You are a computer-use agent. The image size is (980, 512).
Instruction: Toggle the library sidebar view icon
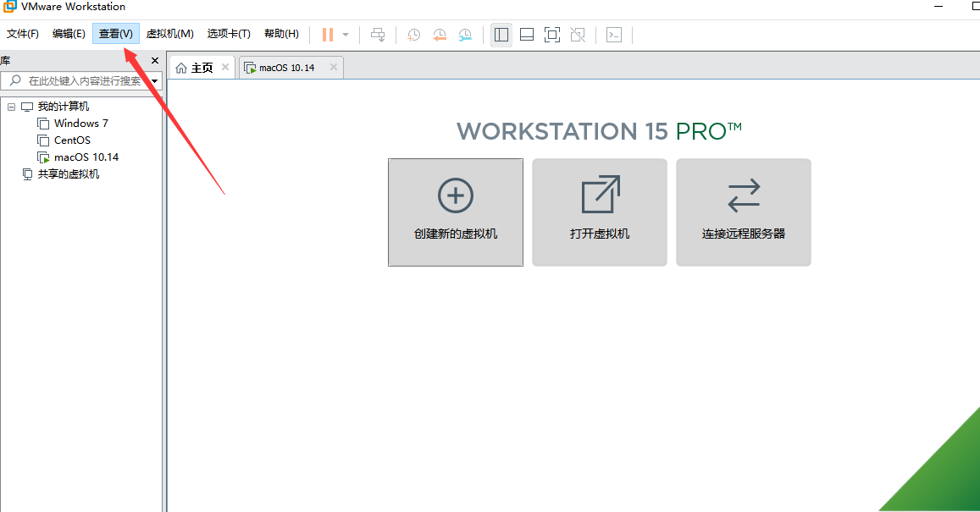coord(501,35)
